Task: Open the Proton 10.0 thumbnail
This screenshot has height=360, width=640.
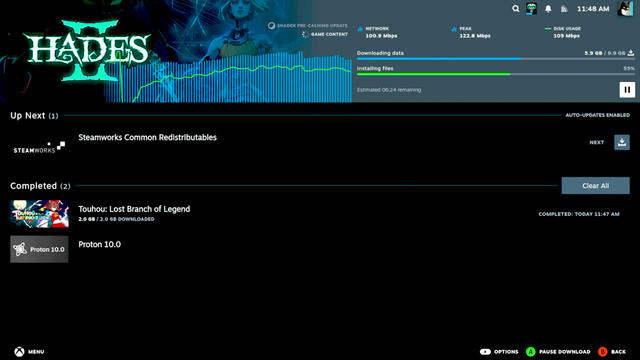Action: [x=39, y=249]
